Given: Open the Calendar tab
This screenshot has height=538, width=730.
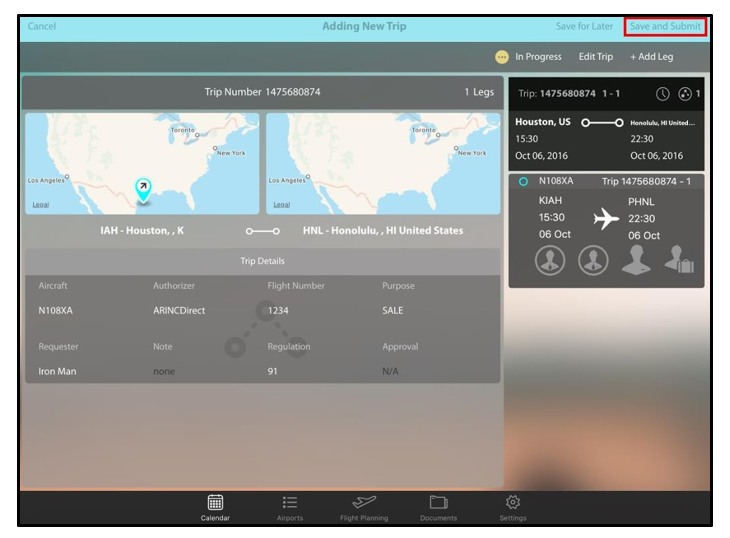Looking at the screenshot, I should (215, 507).
